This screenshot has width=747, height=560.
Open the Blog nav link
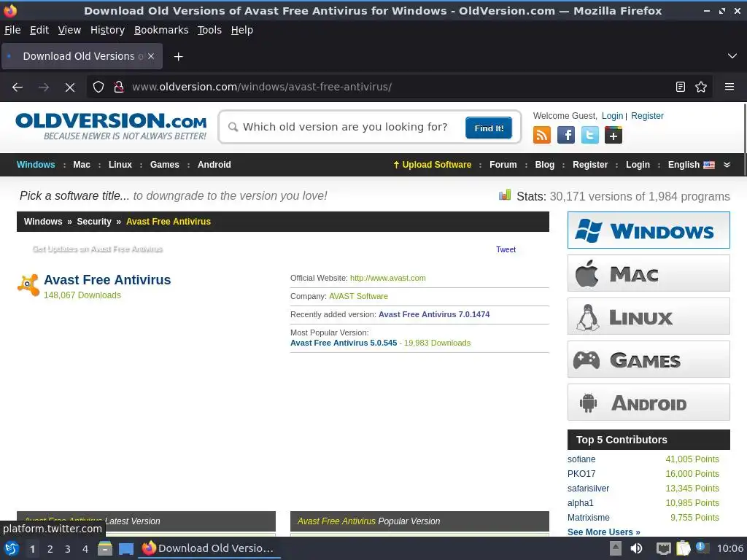pyautogui.click(x=544, y=165)
